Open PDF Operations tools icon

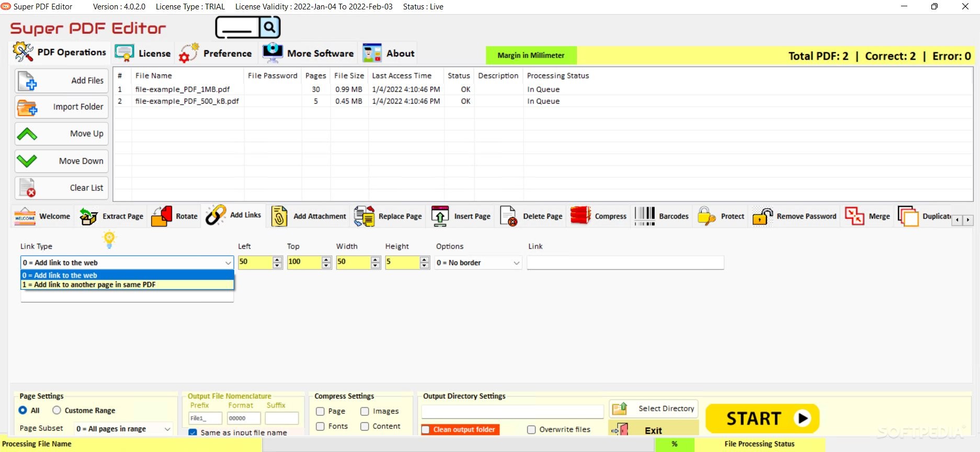23,52
